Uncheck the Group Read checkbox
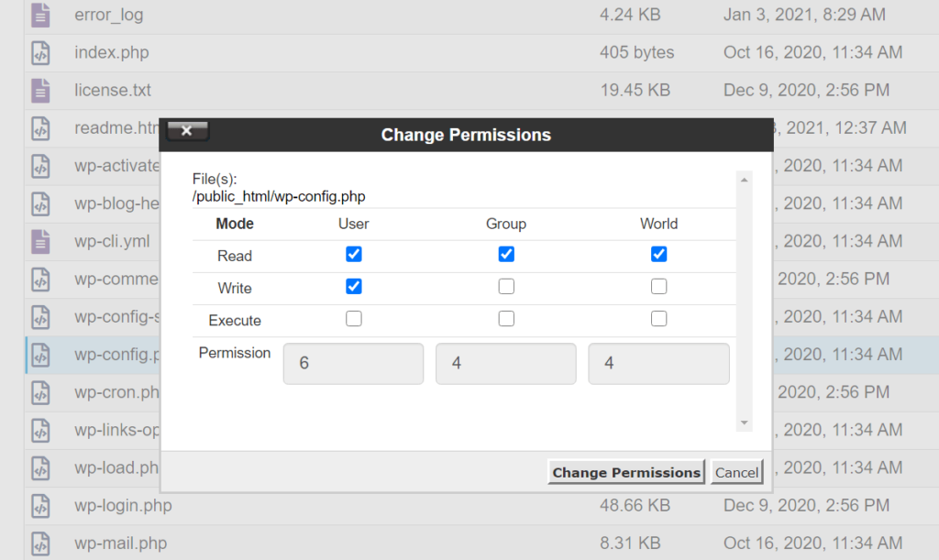The width and height of the screenshot is (939, 560). pyautogui.click(x=505, y=256)
